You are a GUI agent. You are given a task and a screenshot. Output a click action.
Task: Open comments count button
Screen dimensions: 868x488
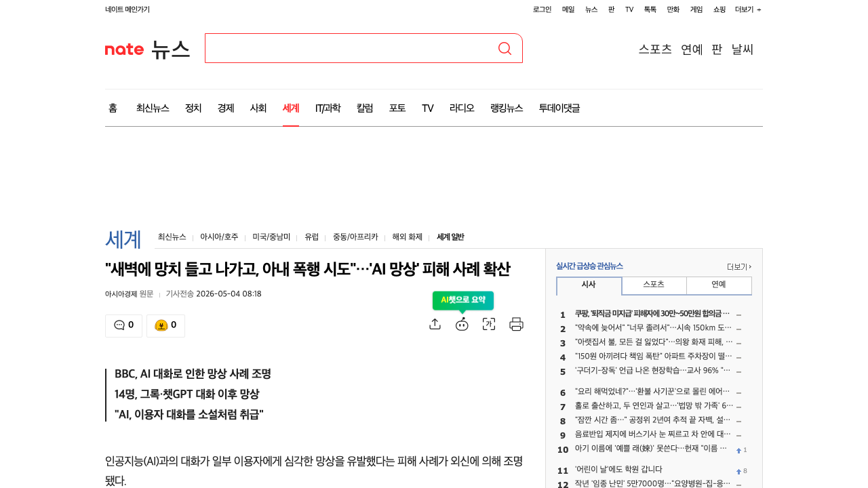pos(123,325)
